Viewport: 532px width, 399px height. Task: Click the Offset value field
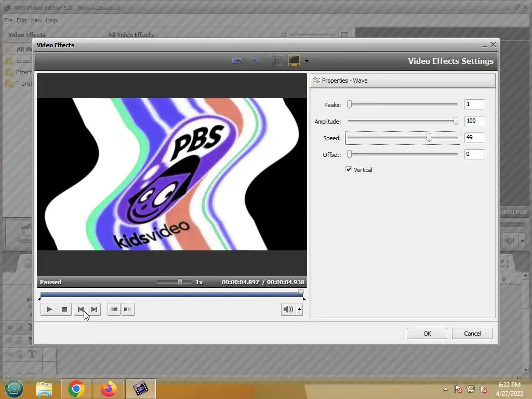tap(475, 154)
